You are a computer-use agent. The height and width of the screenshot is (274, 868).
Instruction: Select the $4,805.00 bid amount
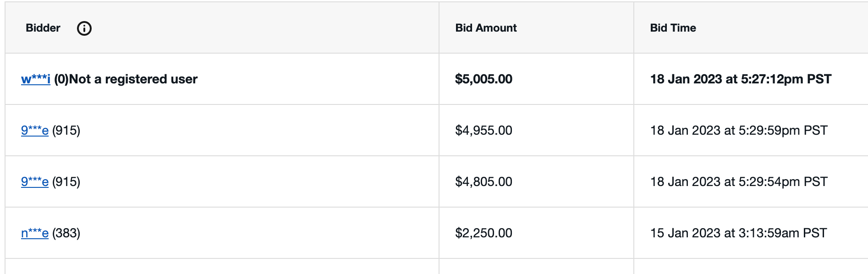(x=483, y=182)
